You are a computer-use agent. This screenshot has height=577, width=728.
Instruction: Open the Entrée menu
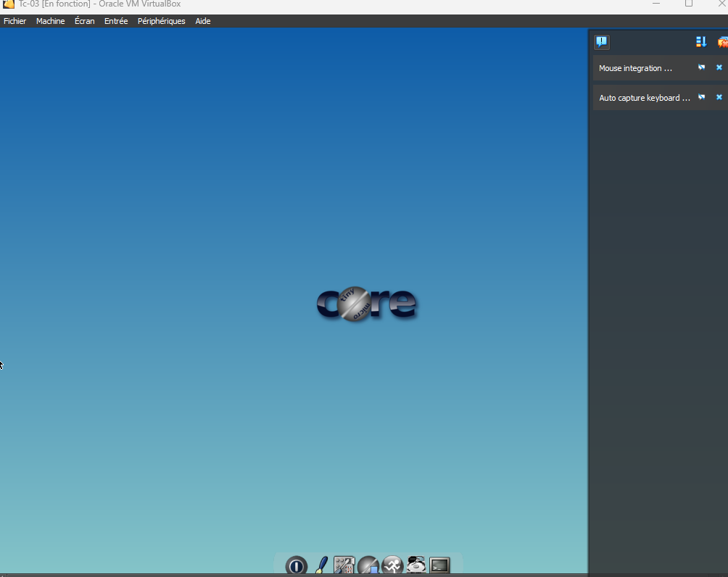point(116,21)
